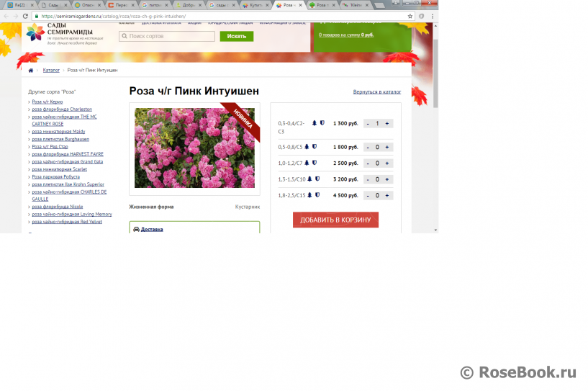Image resolution: width=588 pixels, height=391 pixels.
Task: Open the Каталог breadcrumb link
Action: tap(51, 70)
